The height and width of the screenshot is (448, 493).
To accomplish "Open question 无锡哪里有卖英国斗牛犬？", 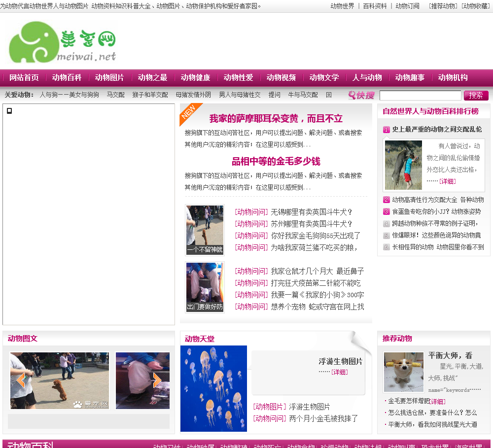I will point(311,212).
